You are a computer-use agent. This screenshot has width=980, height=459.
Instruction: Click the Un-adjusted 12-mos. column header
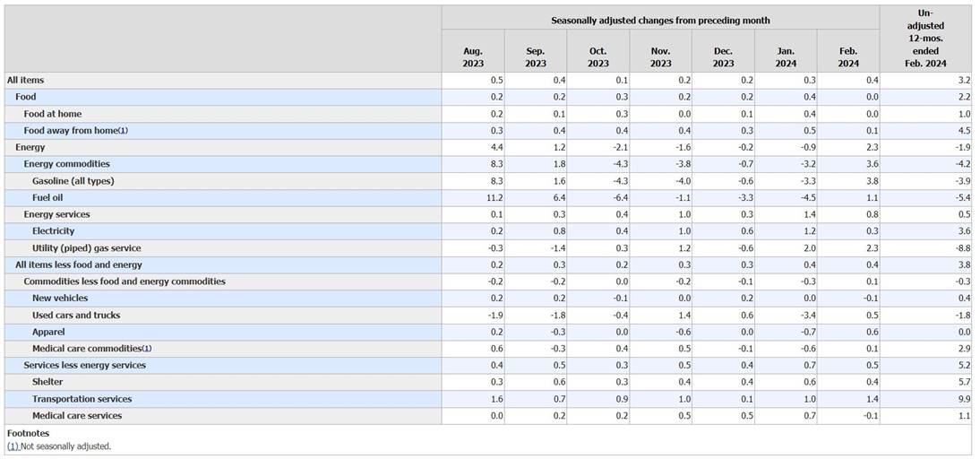(926, 39)
